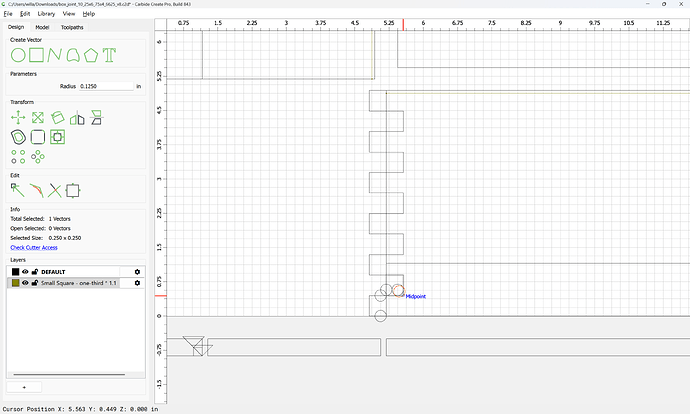This screenshot has height=414, width=690.
Task: Open the Help menu
Action: click(89, 14)
